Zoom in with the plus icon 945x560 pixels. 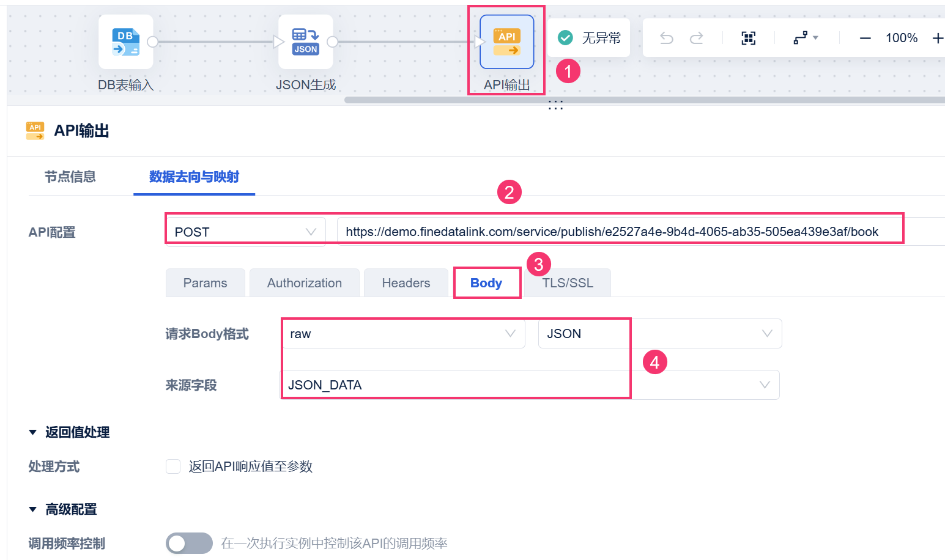coord(938,39)
